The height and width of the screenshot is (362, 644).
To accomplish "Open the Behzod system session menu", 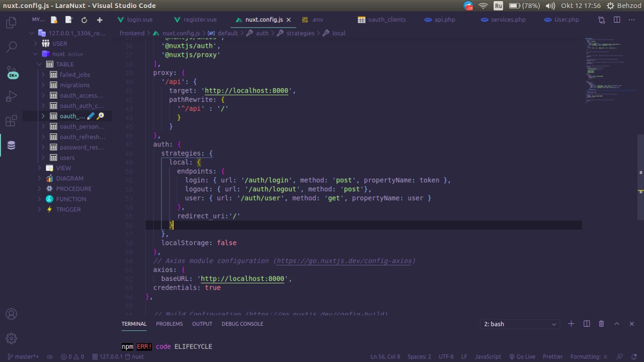I will click(x=624, y=6).
